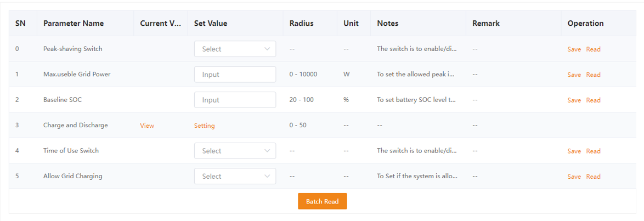Click the Max.useble Grid Power input field
The width and height of the screenshot is (644, 221).
click(235, 75)
